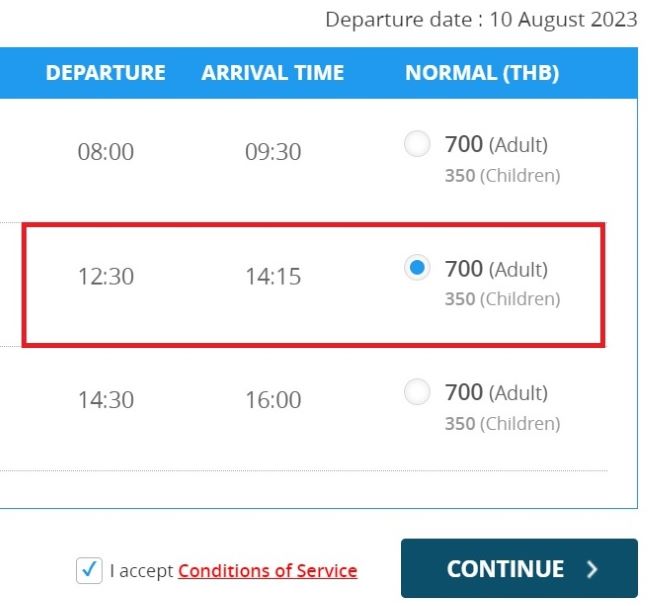Select the 12:30 departure fare radio button
This screenshot has height=606, width=650.
pos(417,267)
